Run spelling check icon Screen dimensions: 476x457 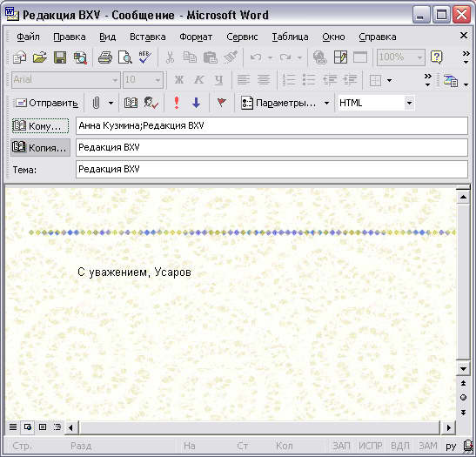[x=144, y=57]
